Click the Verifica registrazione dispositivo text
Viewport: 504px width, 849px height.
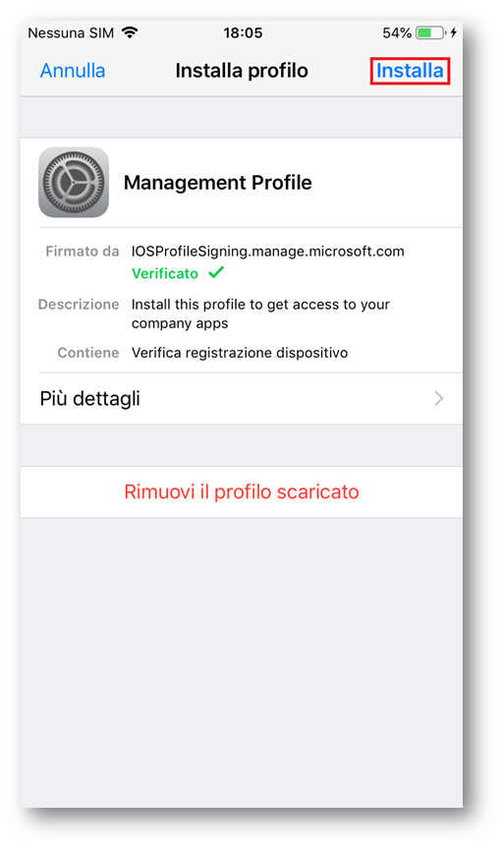[x=240, y=353]
